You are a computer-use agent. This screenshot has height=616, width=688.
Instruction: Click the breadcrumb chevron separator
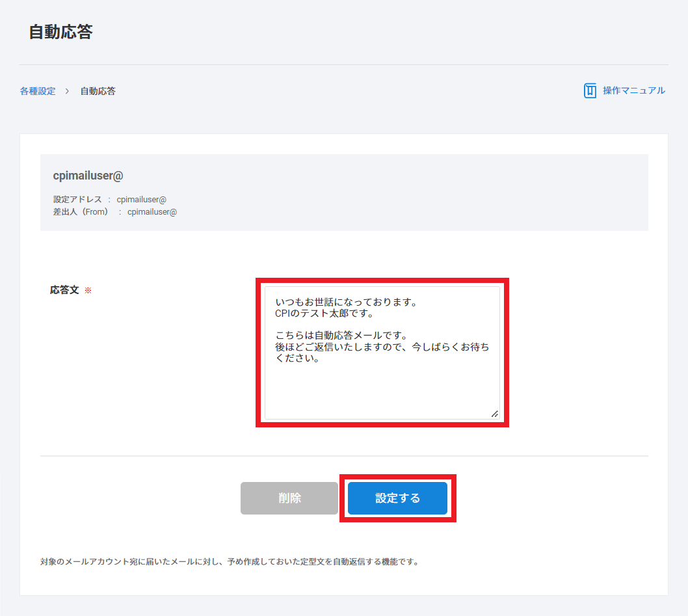click(67, 91)
